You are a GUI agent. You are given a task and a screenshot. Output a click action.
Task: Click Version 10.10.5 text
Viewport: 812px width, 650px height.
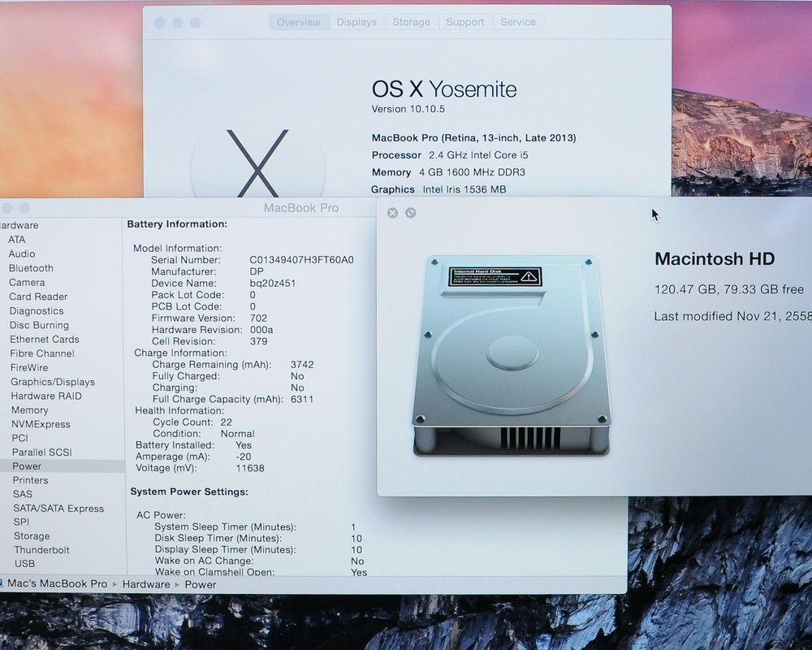click(408, 109)
